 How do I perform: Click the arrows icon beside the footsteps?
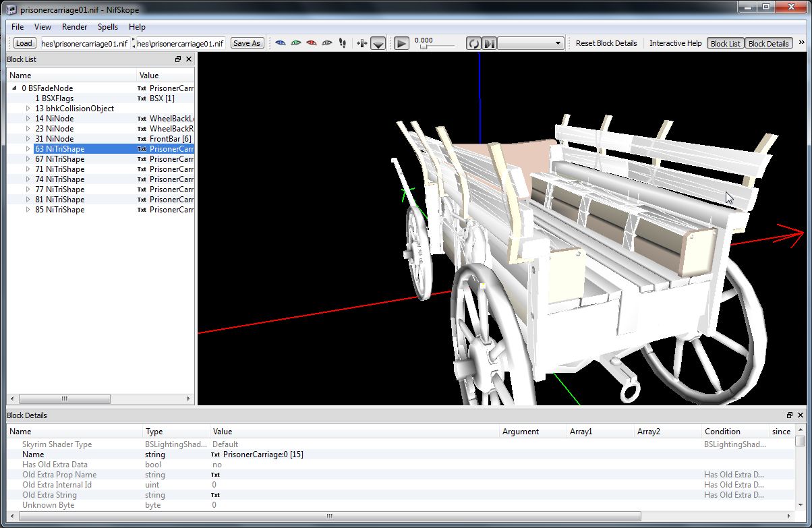[x=361, y=43]
